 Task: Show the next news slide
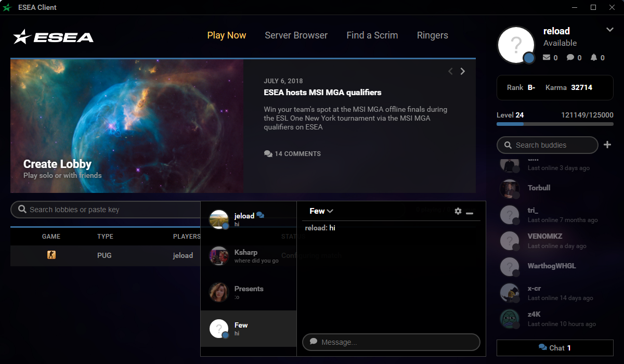[463, 71]
